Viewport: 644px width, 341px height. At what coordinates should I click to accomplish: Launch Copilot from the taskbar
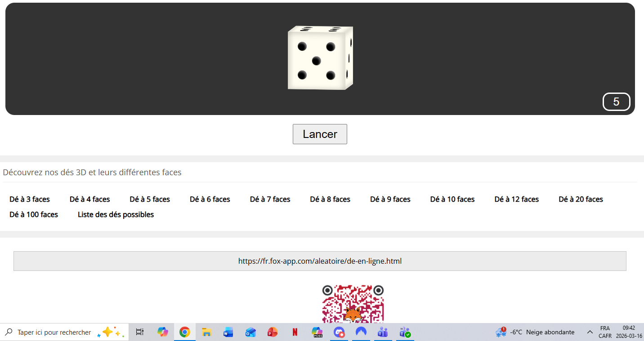pyautogui.click(x=162, y=332)
